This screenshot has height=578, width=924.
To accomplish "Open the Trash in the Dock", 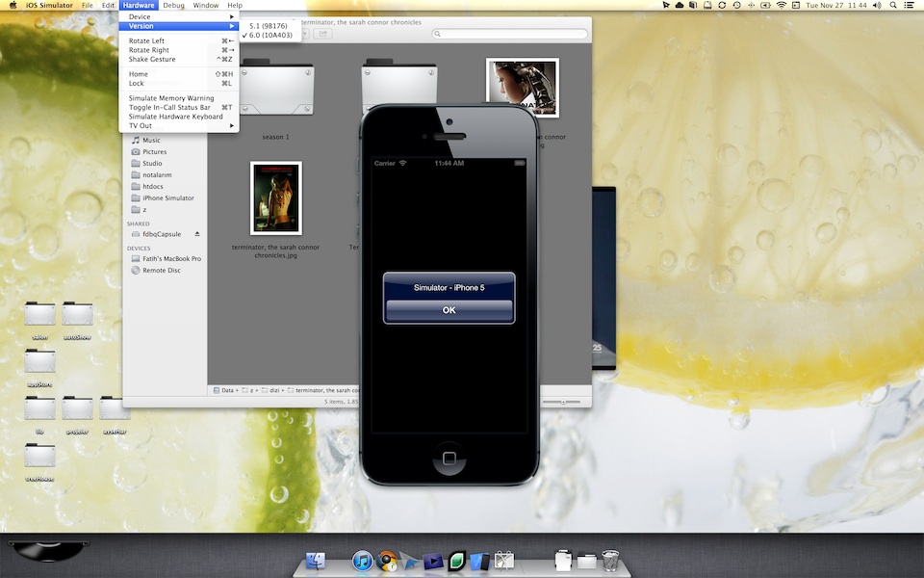I will point(610,560).
